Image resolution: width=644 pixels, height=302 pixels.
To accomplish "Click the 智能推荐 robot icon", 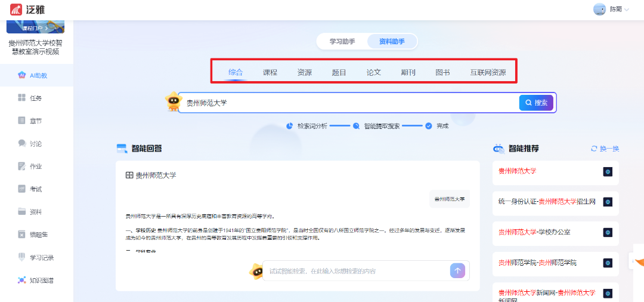I will tap(499, 149).
